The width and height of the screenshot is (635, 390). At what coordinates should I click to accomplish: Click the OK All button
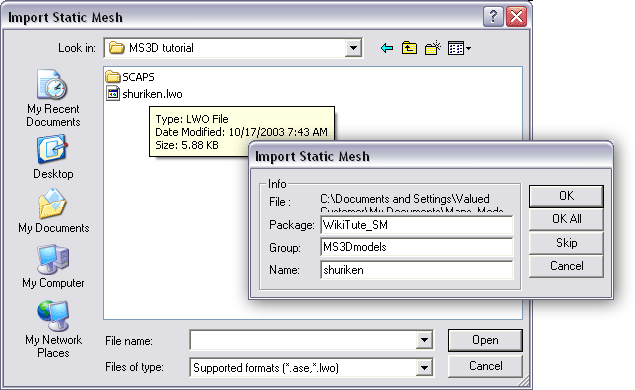click(x=566, y=219)
